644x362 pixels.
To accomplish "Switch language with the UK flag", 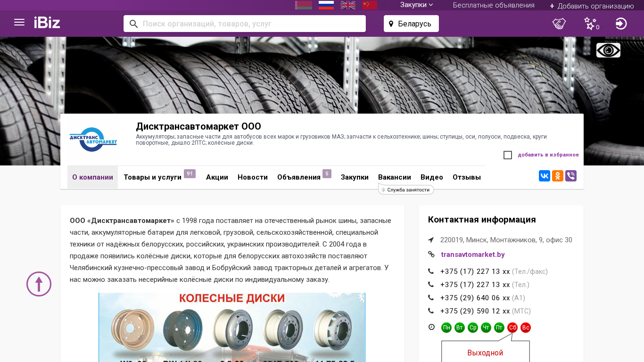I will pyautogui.click(x=348, y=5).
